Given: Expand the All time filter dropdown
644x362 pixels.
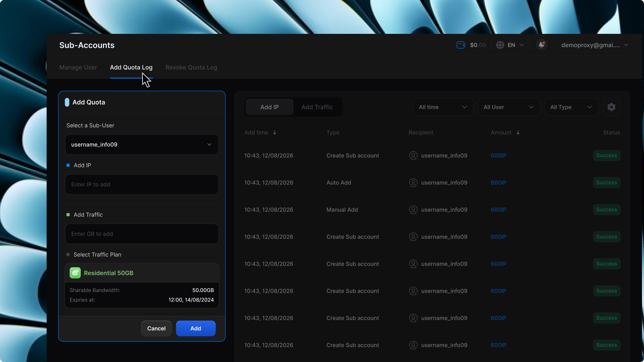Looking at the screenshot, I should (x=443, y=107).
